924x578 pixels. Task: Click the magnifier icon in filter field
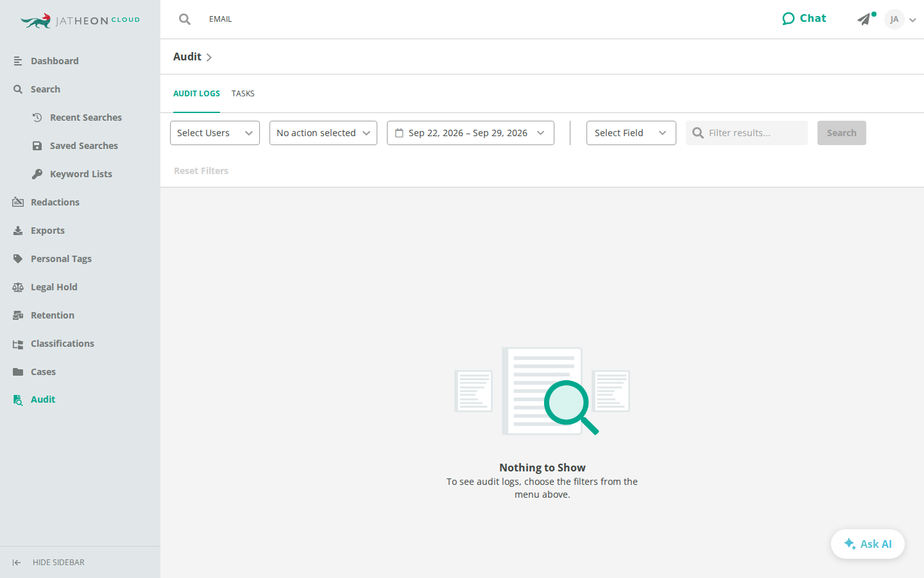point(698,133)
